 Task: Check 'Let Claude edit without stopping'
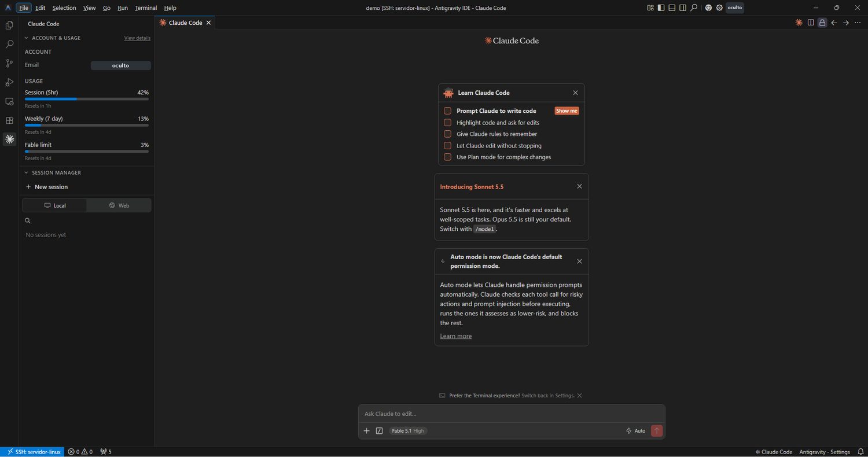[x=447, y=145]
